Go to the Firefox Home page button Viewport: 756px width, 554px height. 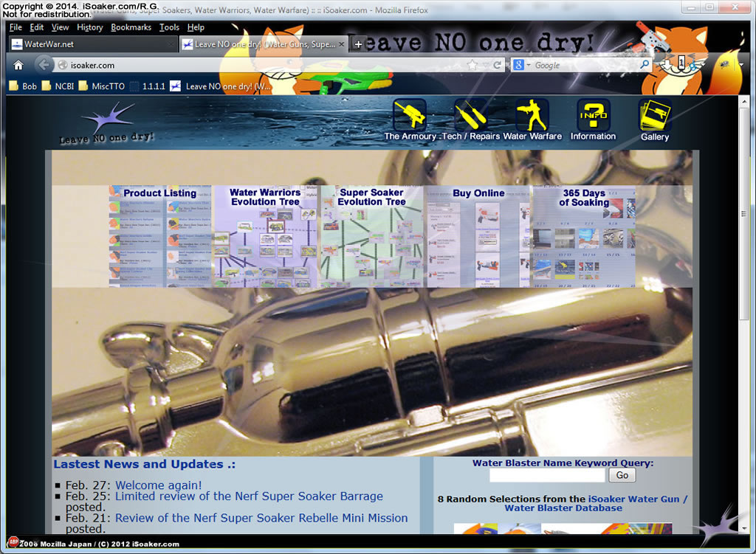point(18,65)
